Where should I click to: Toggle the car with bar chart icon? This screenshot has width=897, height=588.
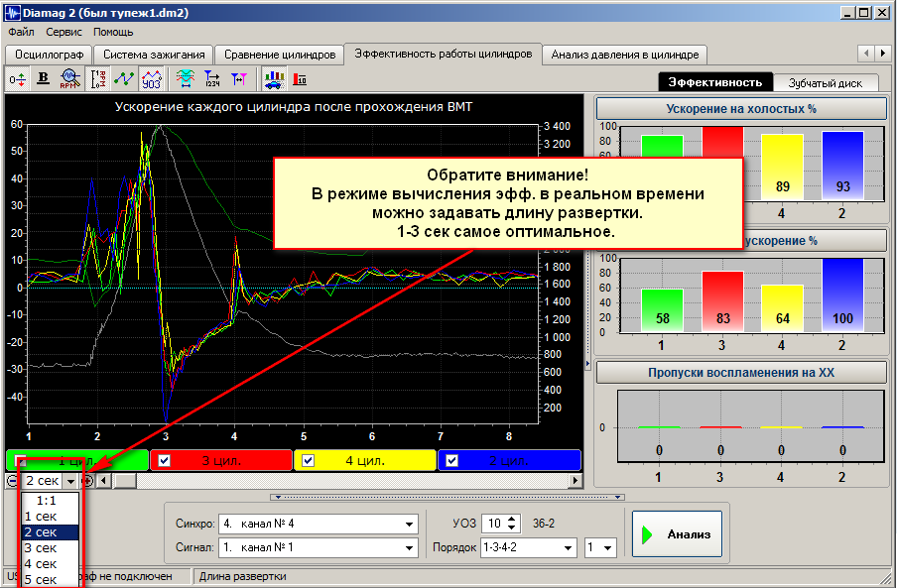[x=274, y=79]
